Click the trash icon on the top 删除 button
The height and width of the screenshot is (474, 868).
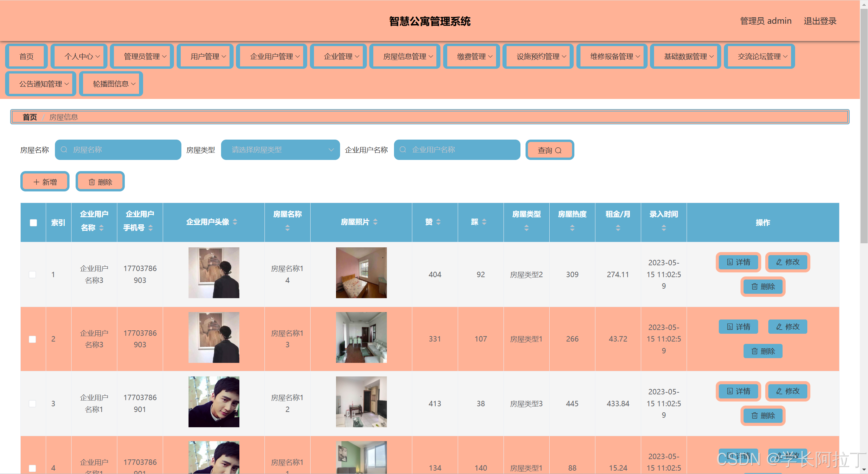coord(91,182)
